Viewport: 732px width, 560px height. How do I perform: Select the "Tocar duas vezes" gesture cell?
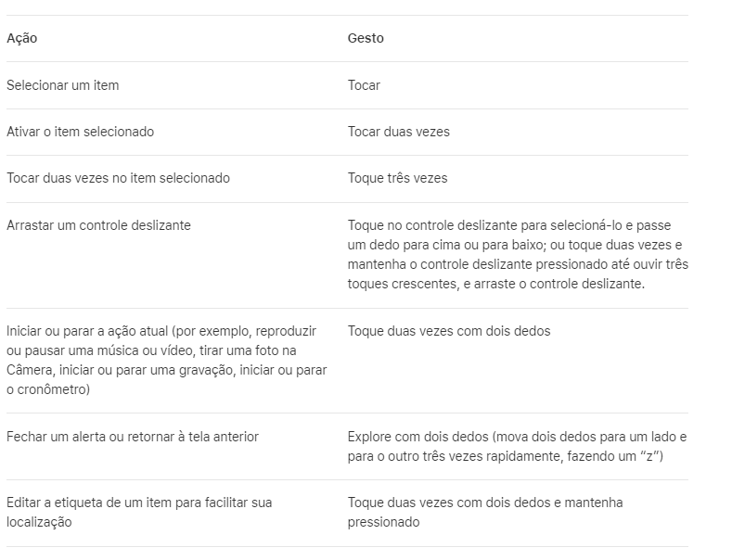[398, 132]
